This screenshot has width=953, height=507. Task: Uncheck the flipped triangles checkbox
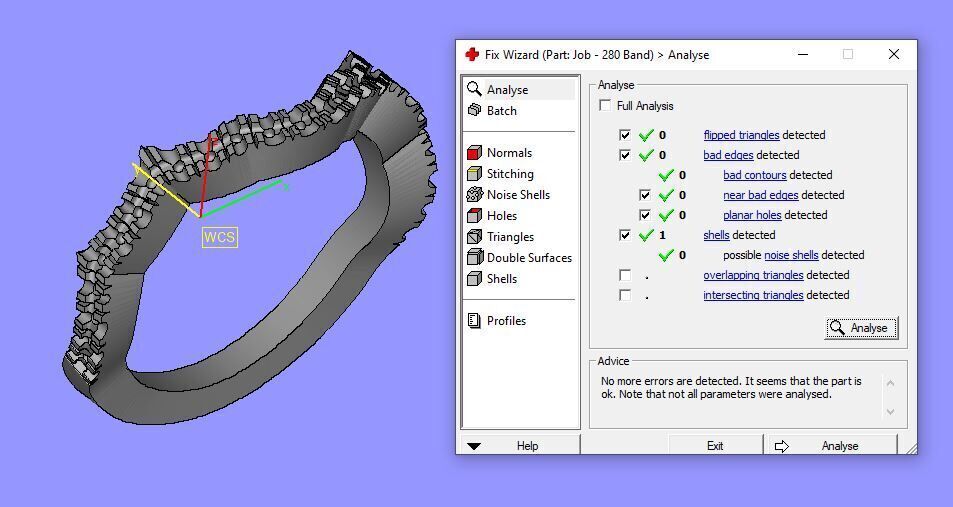[x=625, y=135]
